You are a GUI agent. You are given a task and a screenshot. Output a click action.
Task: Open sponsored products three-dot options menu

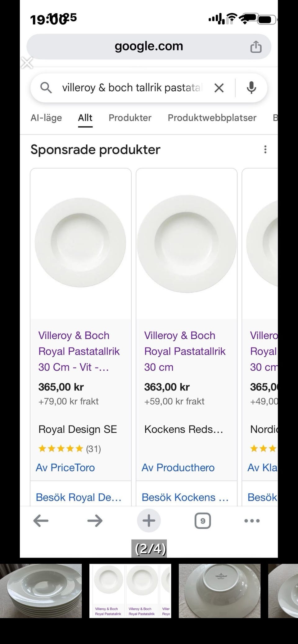[265, 149]
